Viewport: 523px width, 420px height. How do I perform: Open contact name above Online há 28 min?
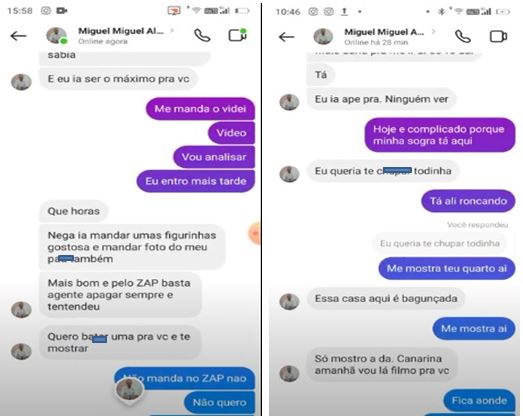coord(384,32)
